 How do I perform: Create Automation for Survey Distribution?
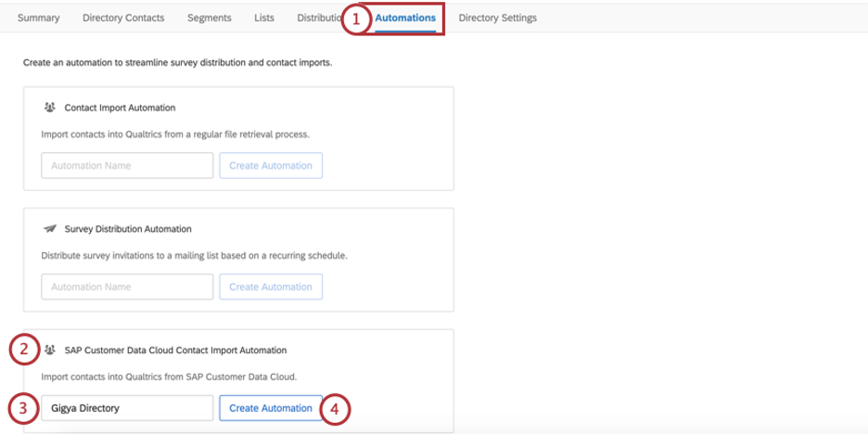271,287
